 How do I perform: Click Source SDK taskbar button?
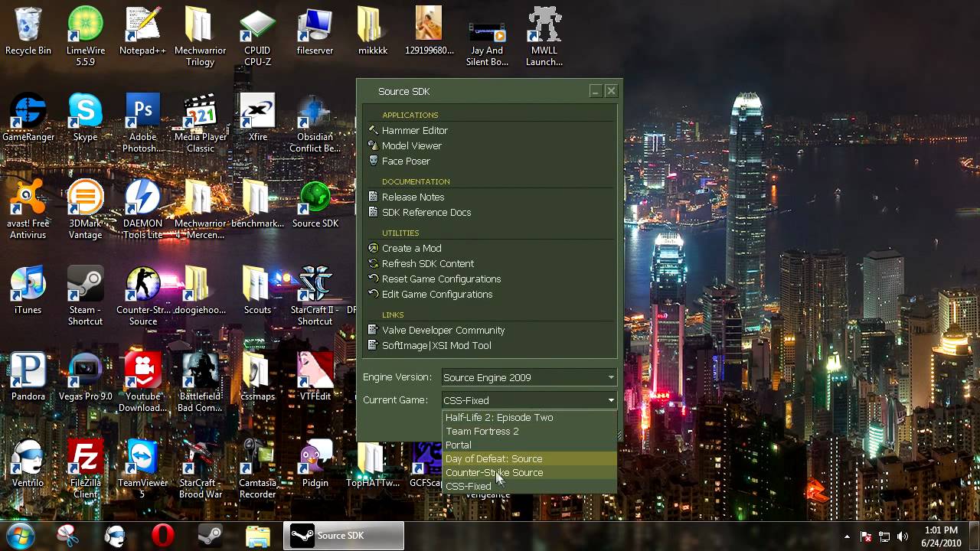[344, 536]
